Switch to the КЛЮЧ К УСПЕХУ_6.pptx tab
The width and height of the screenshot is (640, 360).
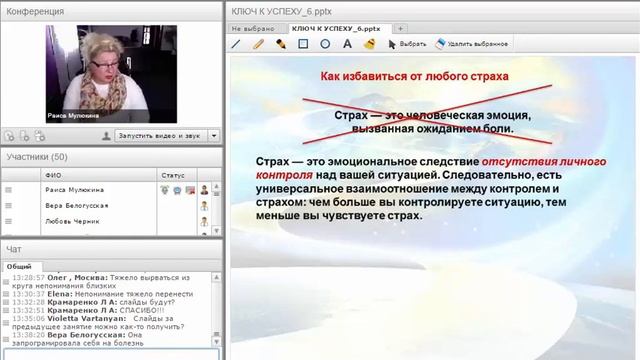[x=336, y=29]
